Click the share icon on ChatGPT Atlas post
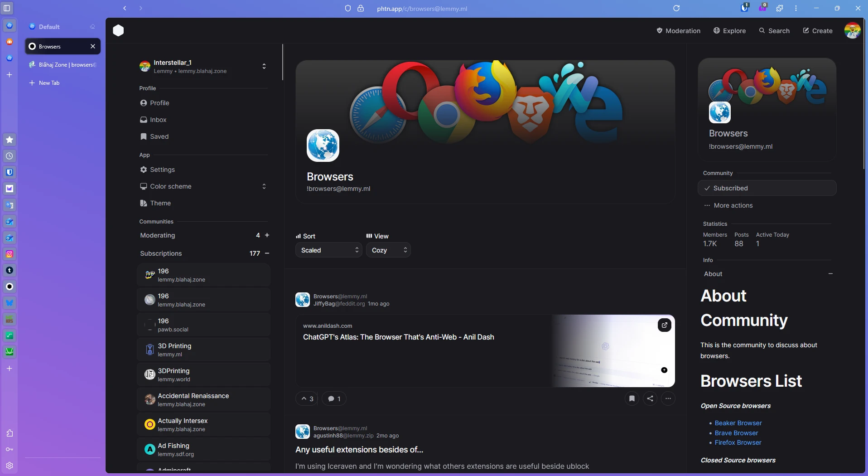This screenshot has height=476, width=868. (650, 398)
